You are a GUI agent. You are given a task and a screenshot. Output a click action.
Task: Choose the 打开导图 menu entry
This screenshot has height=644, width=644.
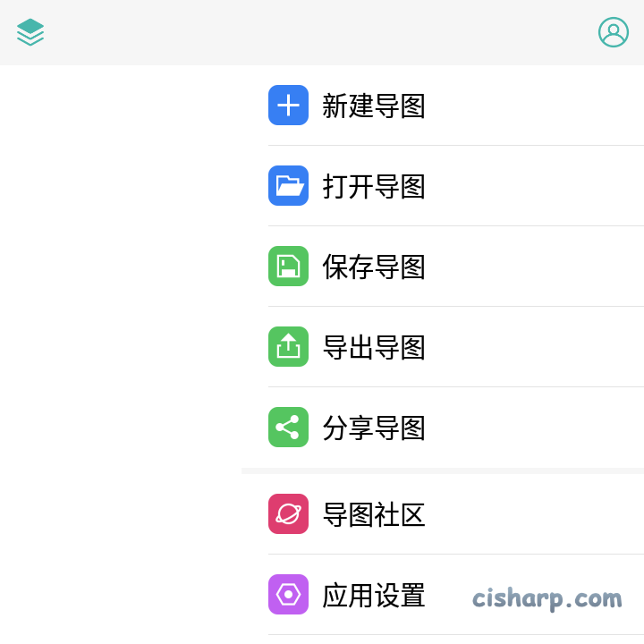[374, 187]
